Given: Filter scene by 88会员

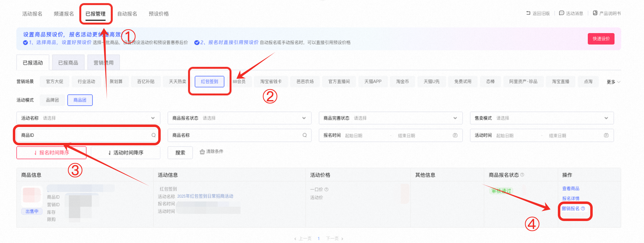Looking at the screenshot, I should click(x=239, y=82).
